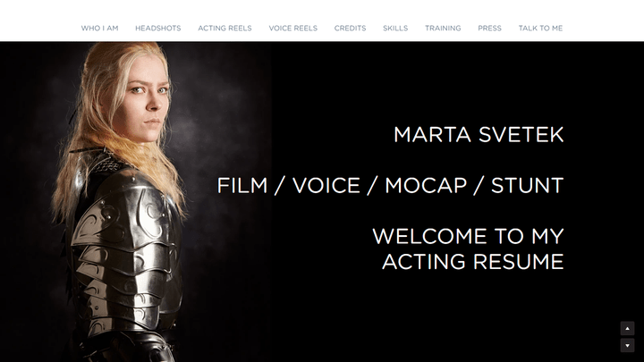Click the FILM / VOICE / MOCAP / STUNT text
Screen dimensions: 644x362
tap(390, 186)
